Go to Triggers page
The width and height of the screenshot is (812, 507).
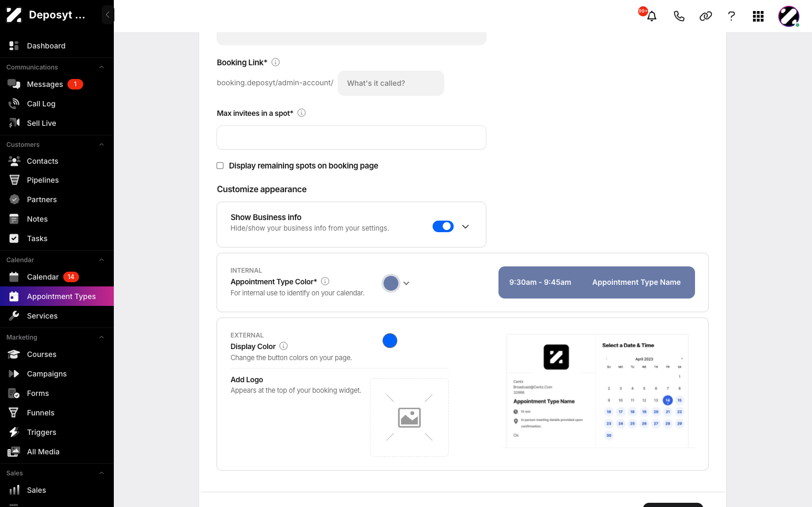pos(57,432)
